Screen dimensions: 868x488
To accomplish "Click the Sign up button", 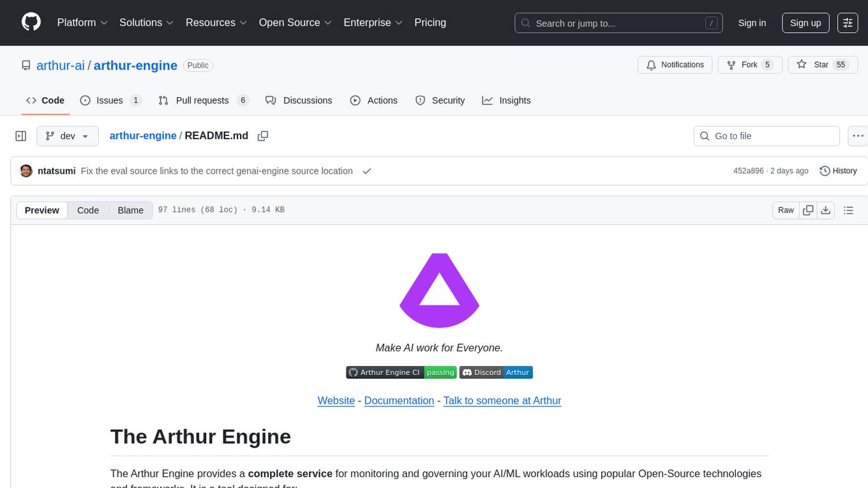I will tap(805, 23).
